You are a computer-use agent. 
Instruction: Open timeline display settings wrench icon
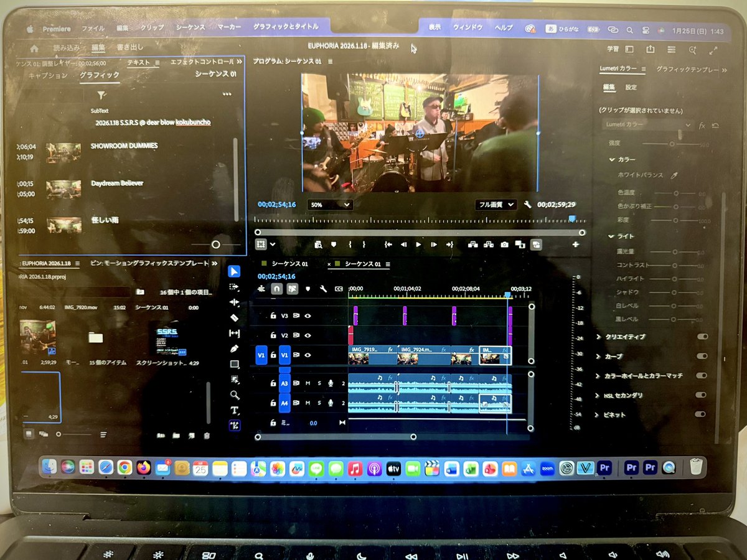pos(323,288)
